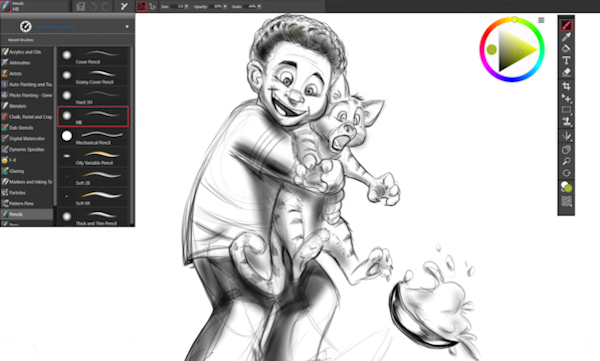Select the Dropper tool
The height and width of the screenshot is (361, 600).
566,37
